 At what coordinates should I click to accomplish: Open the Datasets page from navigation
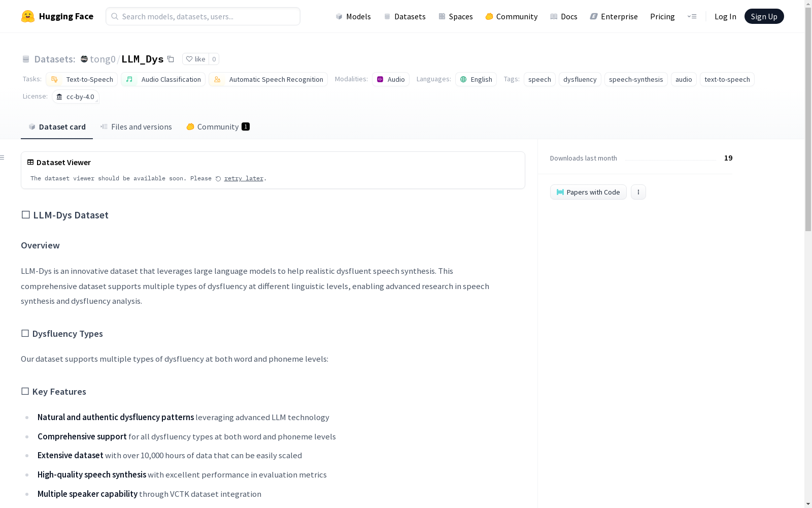(x=404, y=16)
